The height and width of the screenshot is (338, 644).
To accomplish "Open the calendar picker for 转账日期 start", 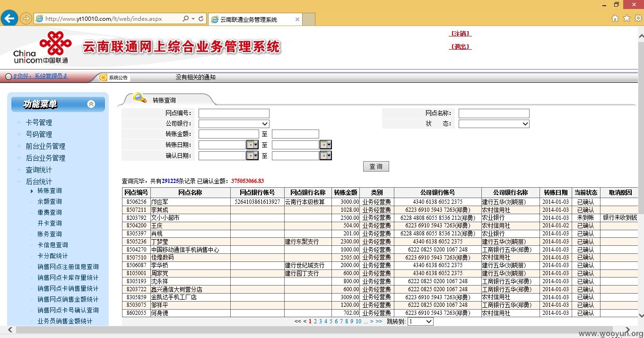I will click(x=252, y=145).
